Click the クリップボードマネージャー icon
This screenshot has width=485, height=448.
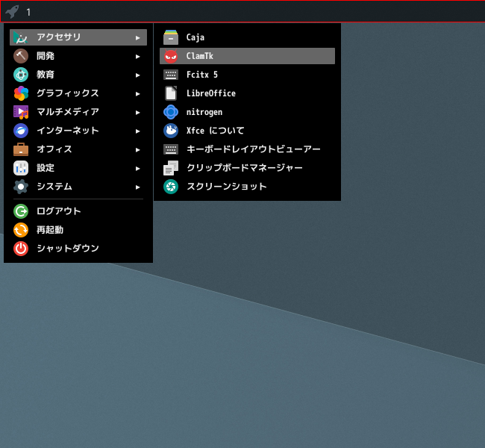171,168
